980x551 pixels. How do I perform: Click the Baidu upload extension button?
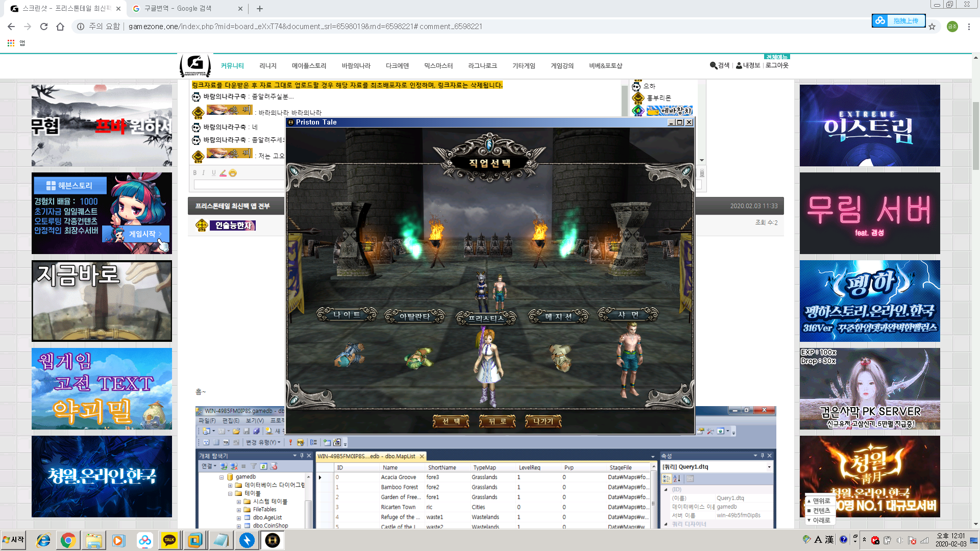(898, 21)
